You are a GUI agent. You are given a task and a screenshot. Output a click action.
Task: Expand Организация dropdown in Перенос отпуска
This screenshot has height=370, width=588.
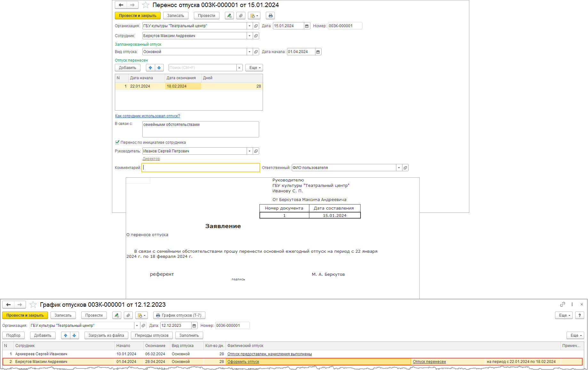(x=250, y=26)
